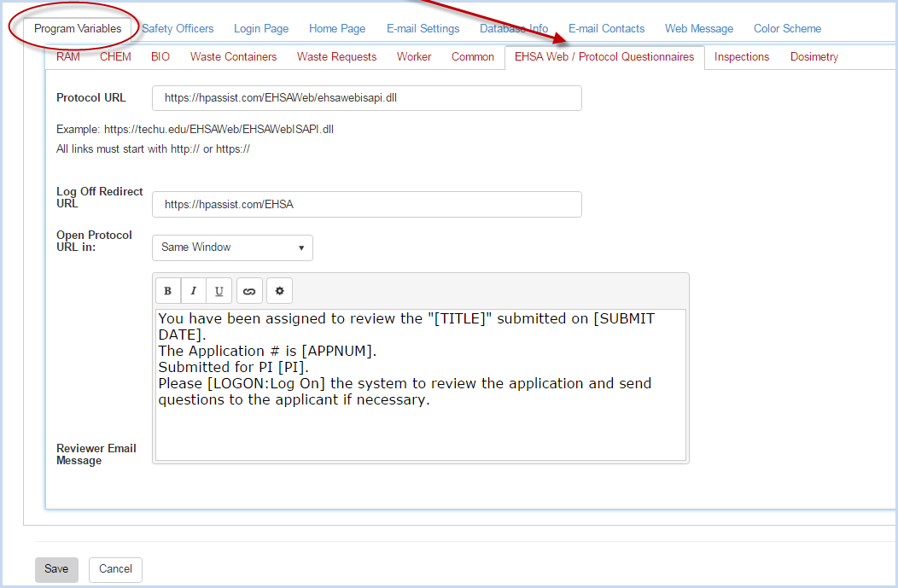This screenshot has height=588, width=898.
Task: Open the Safety Officers tab
Action: 178,29
